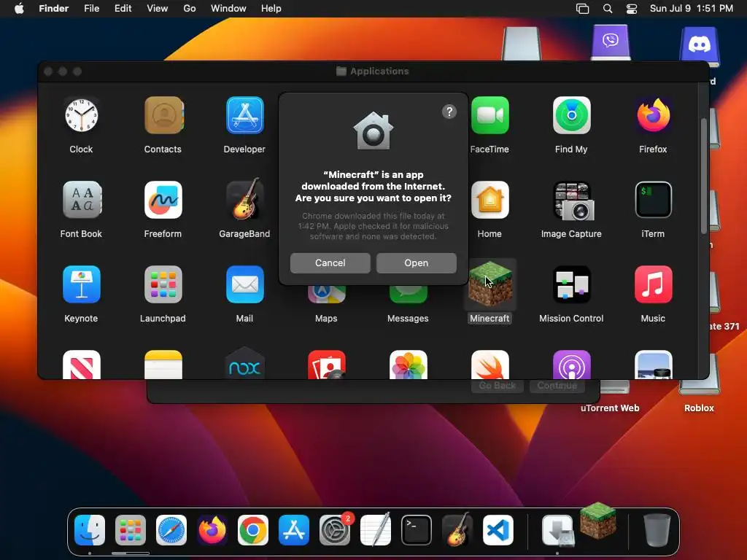Select the Nox app icon
The width and height of the screenshot is (747, 560).
pos(245,365)
